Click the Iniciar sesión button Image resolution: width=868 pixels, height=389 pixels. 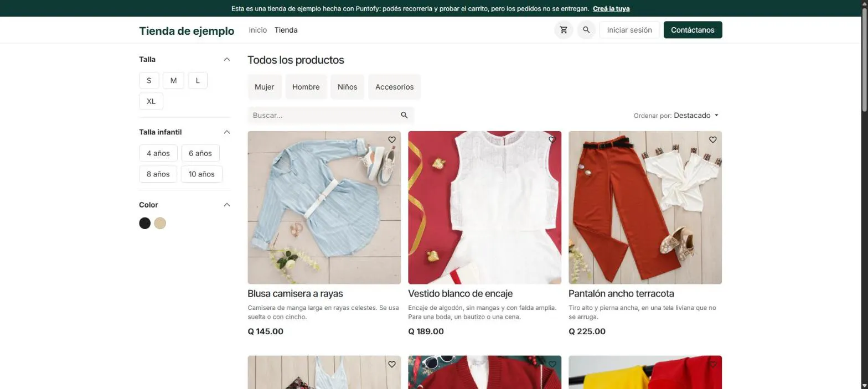coord(629,30)
